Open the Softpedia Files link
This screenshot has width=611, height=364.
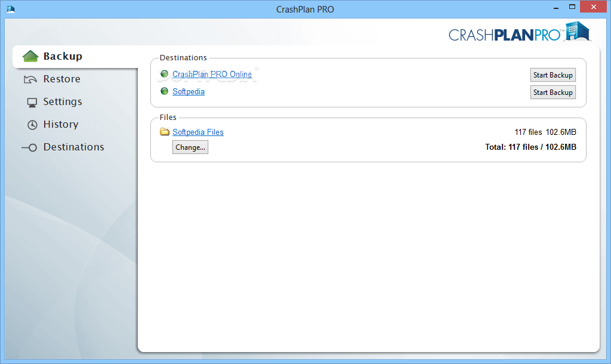pos(198,132)
